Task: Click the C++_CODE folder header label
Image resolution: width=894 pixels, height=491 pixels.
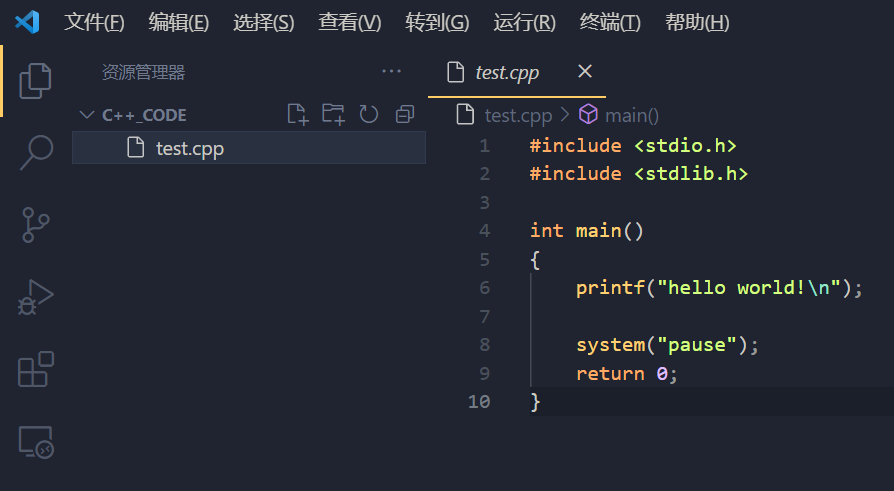Action: pos(144,115)
